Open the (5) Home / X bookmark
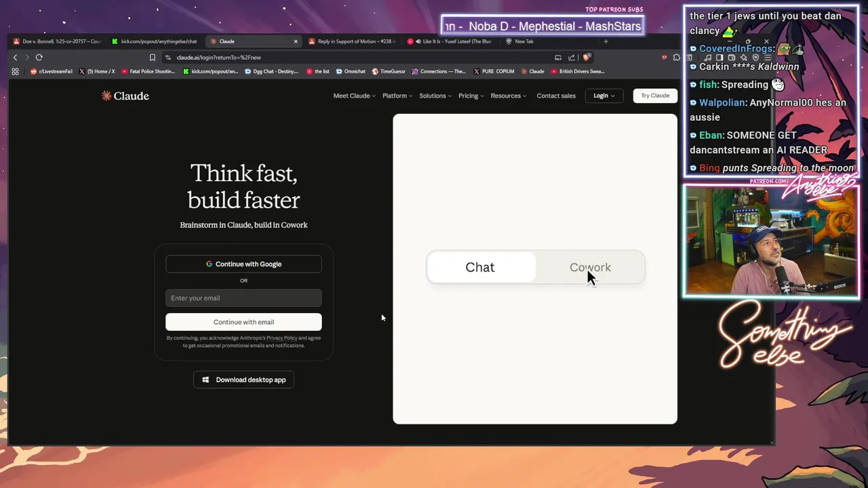 point(97,71)
